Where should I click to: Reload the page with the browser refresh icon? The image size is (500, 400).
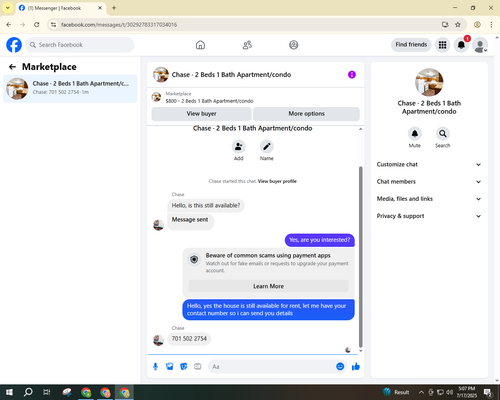(37, 24)
